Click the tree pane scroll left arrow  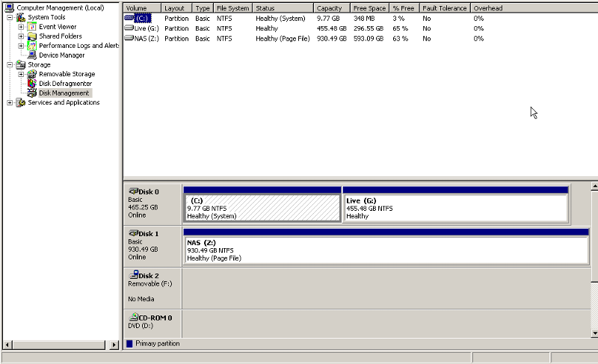(7, 345)
